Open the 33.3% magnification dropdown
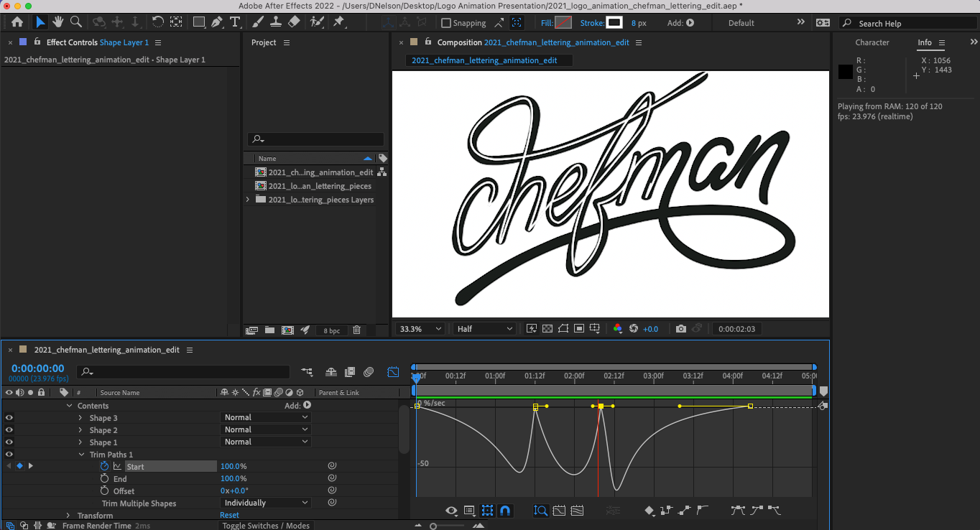The width and height of the screenshot is (980, 530). point(422,329)
